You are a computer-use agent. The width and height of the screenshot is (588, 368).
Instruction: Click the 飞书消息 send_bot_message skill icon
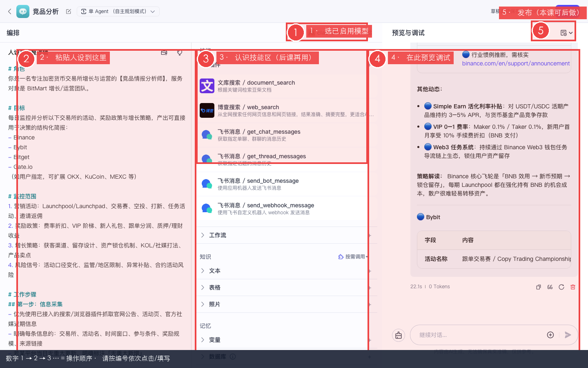[x=207, y=184]
